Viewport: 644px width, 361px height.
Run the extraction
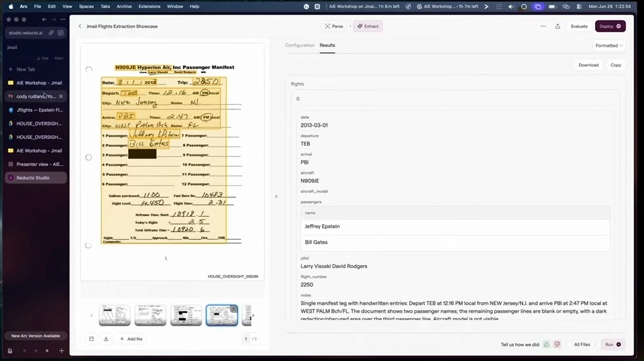point(612,345)
